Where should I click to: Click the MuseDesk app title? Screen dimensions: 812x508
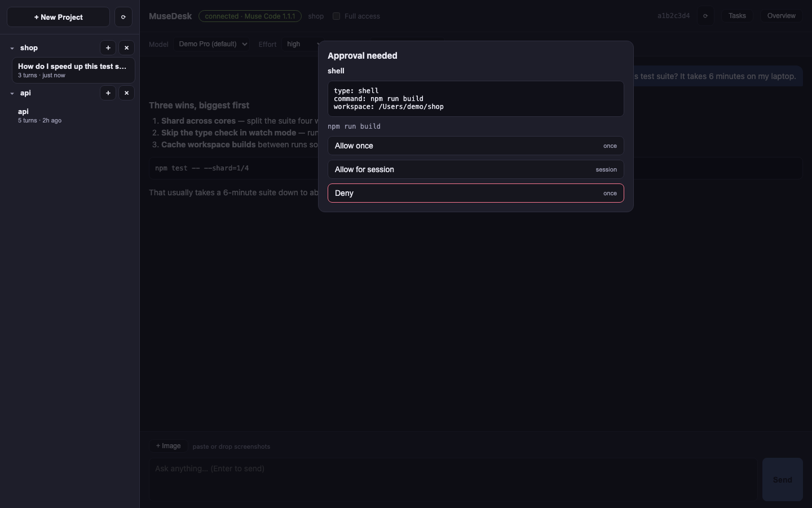pyautogui.click(x=170, y=16)
